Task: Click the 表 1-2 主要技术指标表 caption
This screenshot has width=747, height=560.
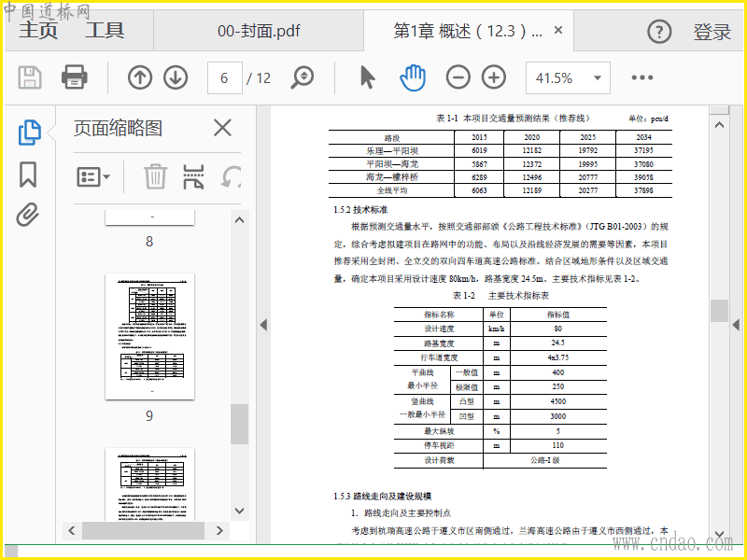Action: [x=500, y=296]
